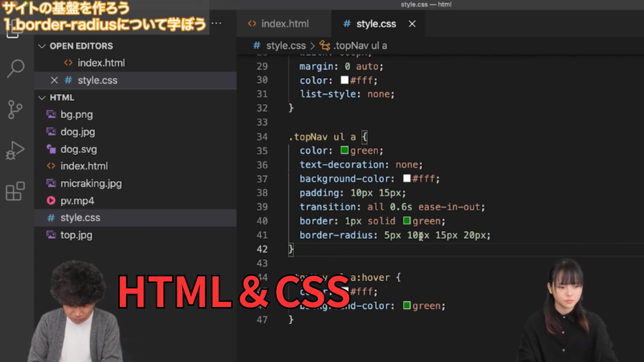Open dog.svg from the file tree
Screen dimensions: 644x362
tap(78, 149)
